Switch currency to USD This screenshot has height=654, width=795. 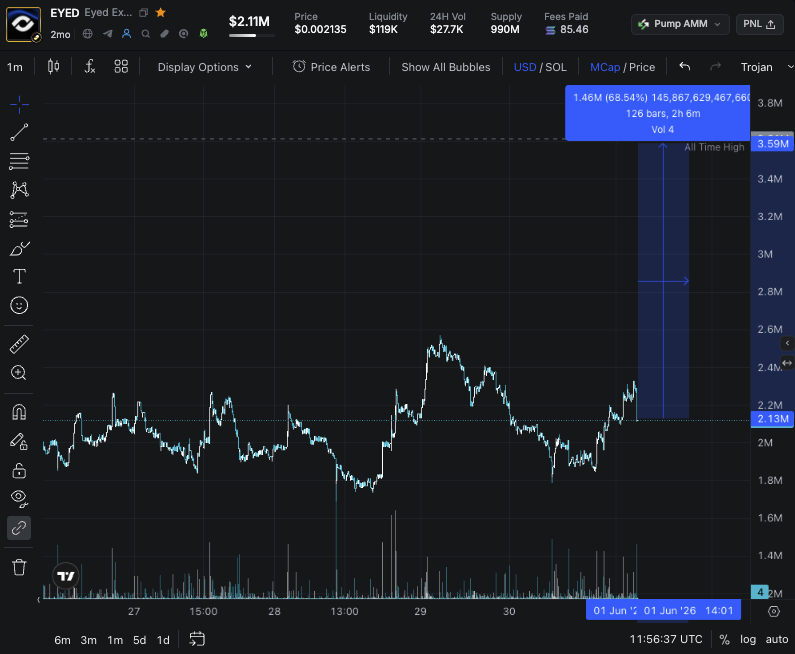[x=525, y=67]
